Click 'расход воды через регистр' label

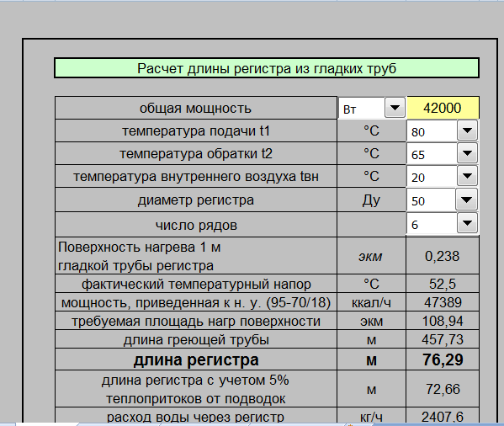(x=196, y=417)
